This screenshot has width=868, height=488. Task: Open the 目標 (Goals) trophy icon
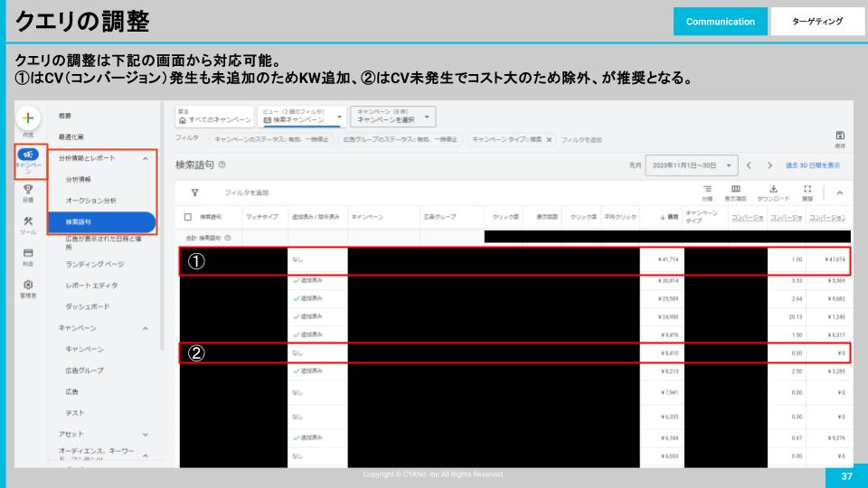(x=29, y=190)
